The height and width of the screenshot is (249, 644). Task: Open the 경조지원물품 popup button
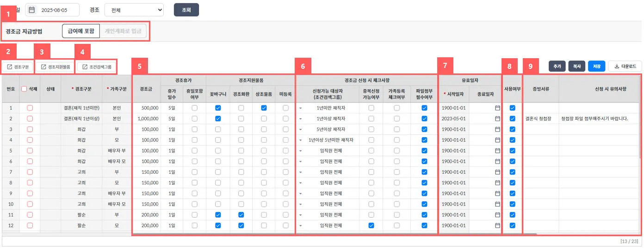point(56,67)
